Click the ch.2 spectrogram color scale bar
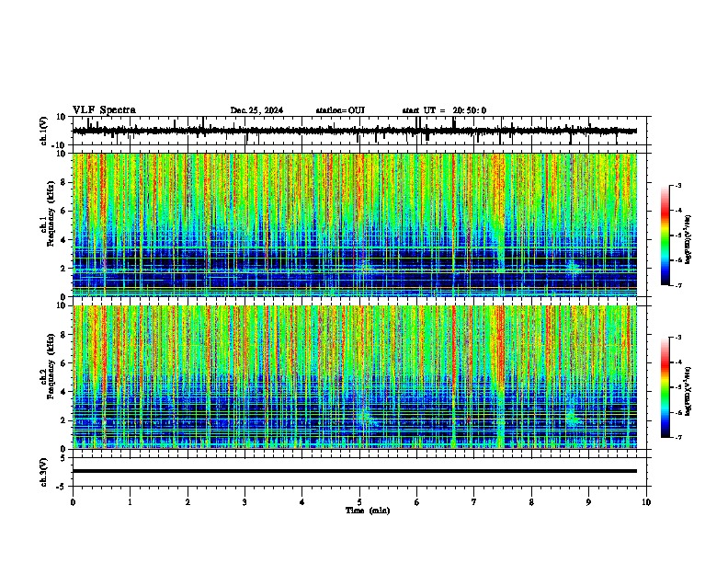This screenshot has height=563, width=728. [665, 387]
